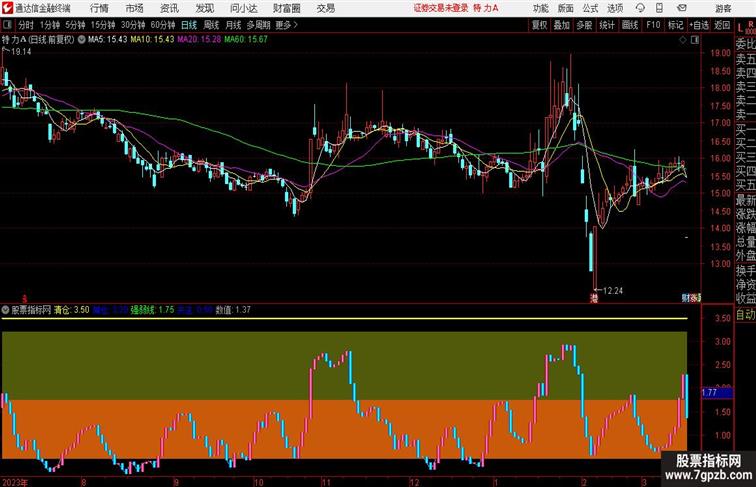
Task: Open the 行情 menu
Action: 99,8
